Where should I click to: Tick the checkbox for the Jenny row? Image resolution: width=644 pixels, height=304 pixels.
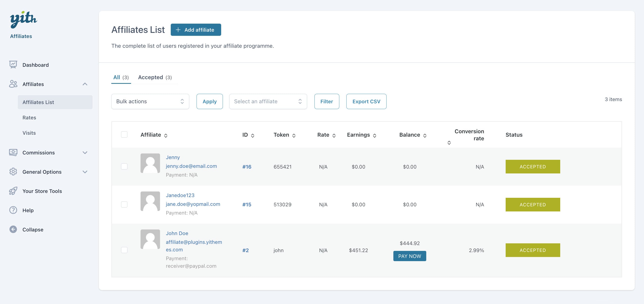point(124,167)
